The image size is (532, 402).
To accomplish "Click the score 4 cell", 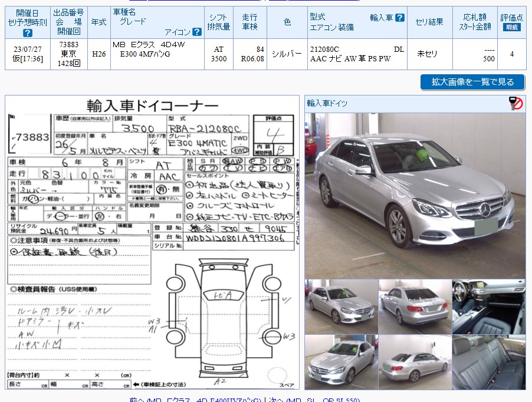I will tap(511, 54).
